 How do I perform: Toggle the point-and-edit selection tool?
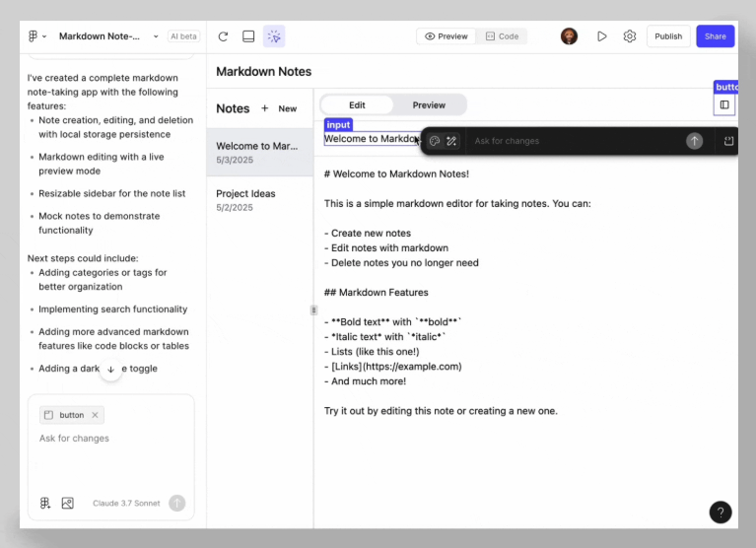(x=274, y=36)
